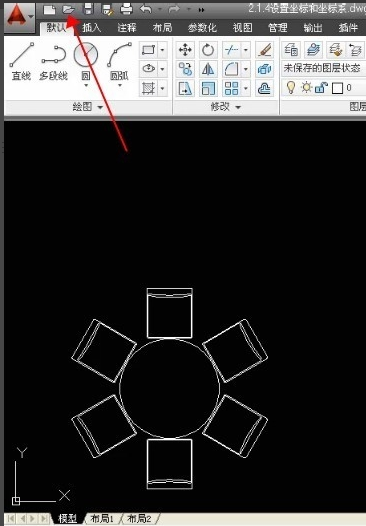The height and width of the screenshot is (526, 366).
Task: Open the dropdown arrow under 圆弧
Action: pos(119,86)
